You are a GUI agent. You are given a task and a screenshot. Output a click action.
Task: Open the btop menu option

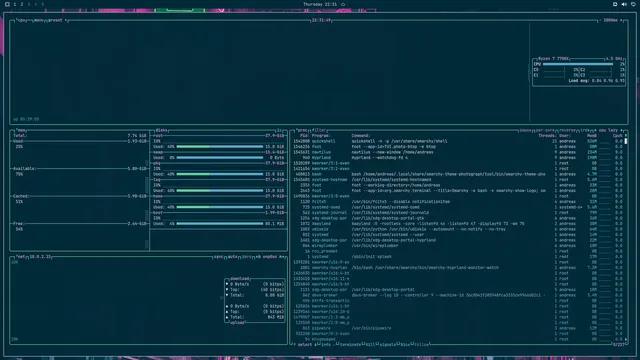(38, 20)
